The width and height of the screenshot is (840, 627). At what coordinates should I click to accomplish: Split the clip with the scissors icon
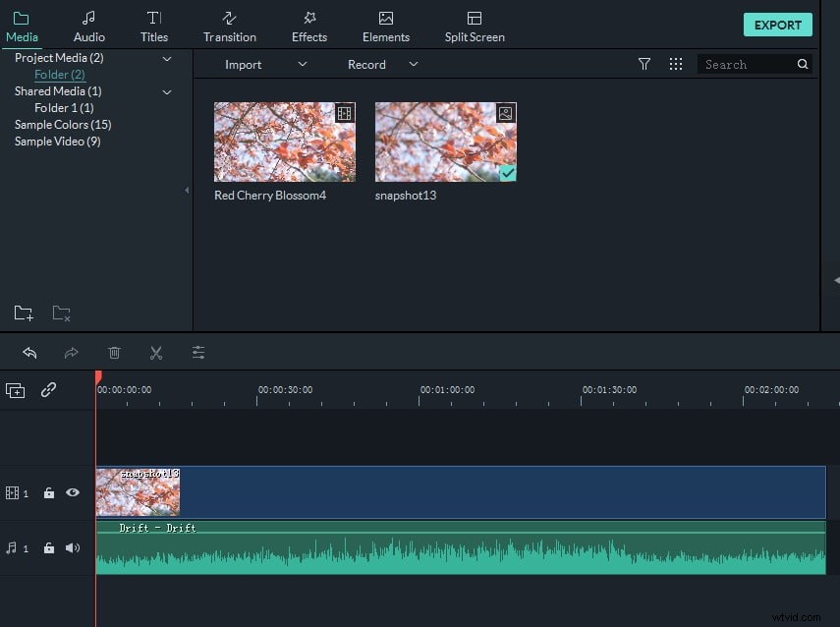pos(155,352)
